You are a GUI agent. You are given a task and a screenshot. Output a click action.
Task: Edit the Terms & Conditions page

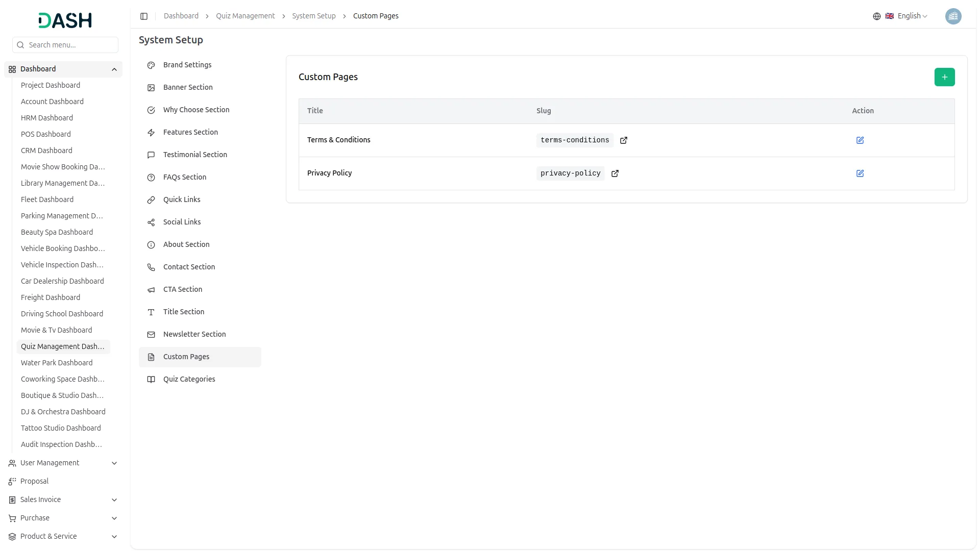coord(860,140)
